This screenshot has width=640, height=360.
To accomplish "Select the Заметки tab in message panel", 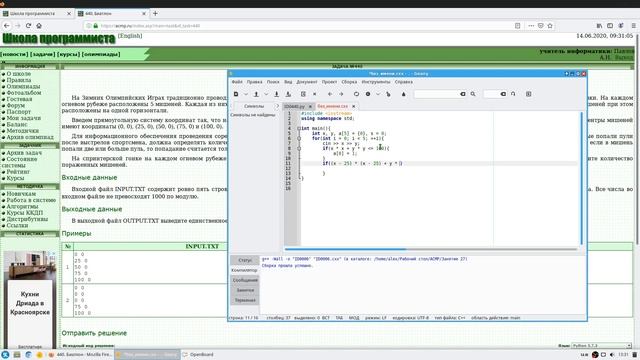I will click(245, 290).
